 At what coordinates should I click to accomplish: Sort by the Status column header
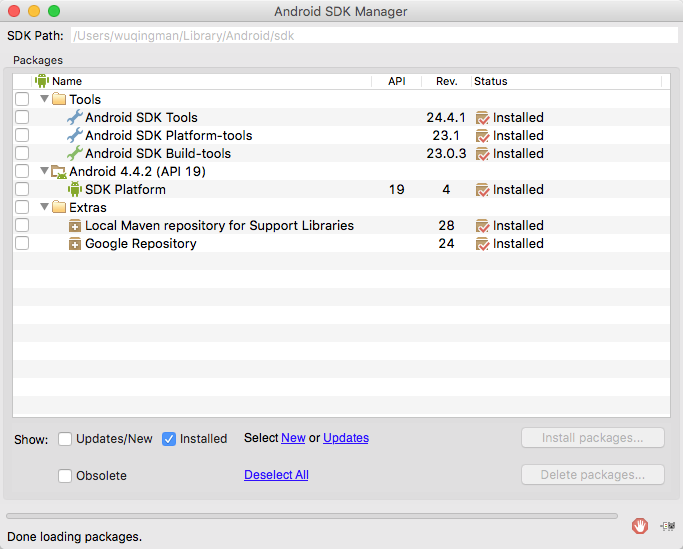coord(566,81)
